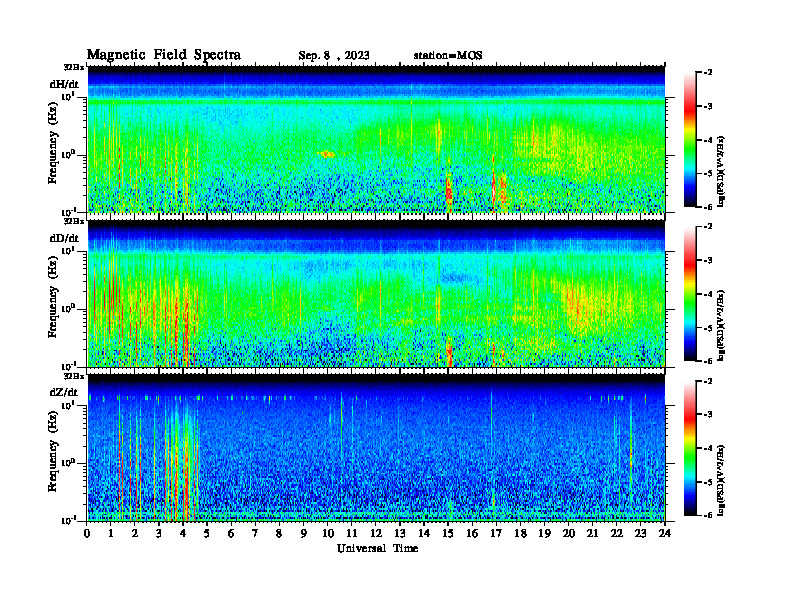Screen dimensions: 792x612
Task: Click the "-6" value on dZ/dt color bar
Action: (x=708, y=515)
